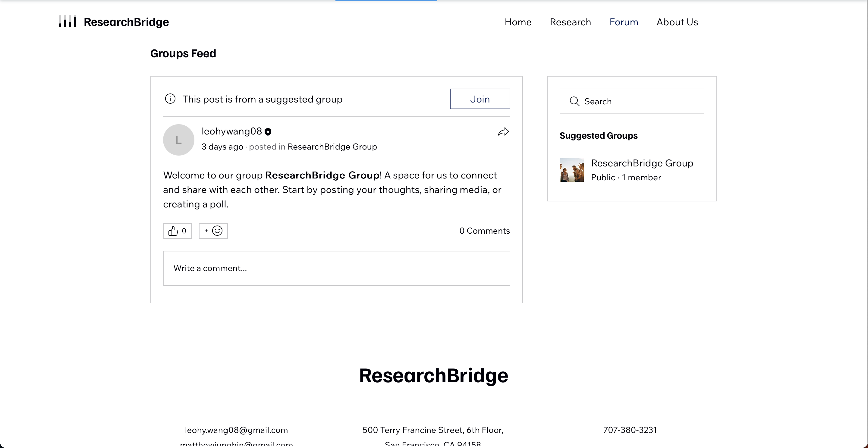The height and width of the screenshot is (448, 868).
Task: Open the Forum menu item
Action: point(623,22)
